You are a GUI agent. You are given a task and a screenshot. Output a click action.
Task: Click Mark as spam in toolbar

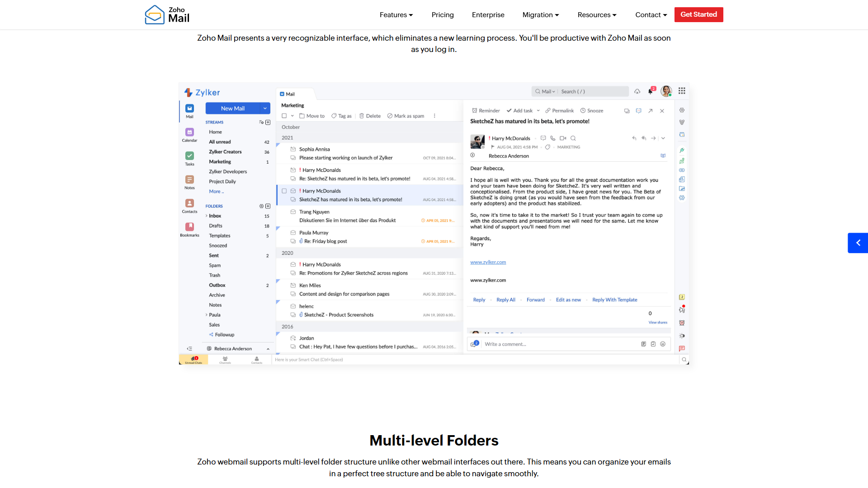coord(406,116)
